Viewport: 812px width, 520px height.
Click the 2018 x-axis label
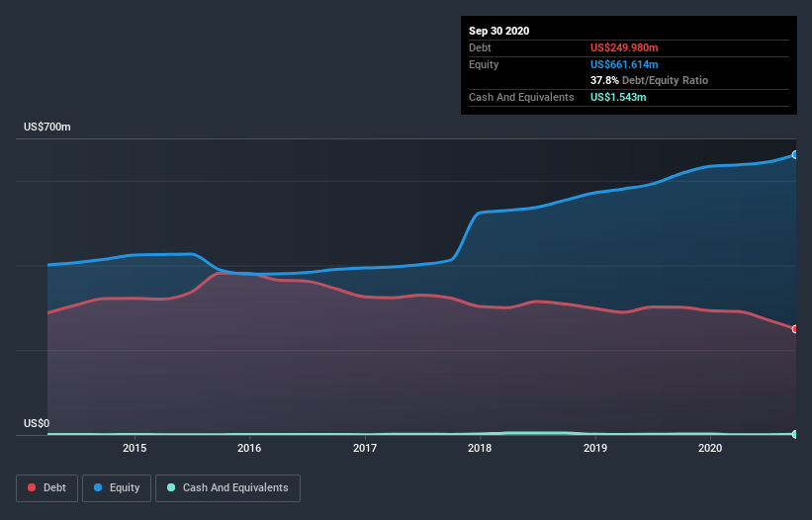coord(480,448)
